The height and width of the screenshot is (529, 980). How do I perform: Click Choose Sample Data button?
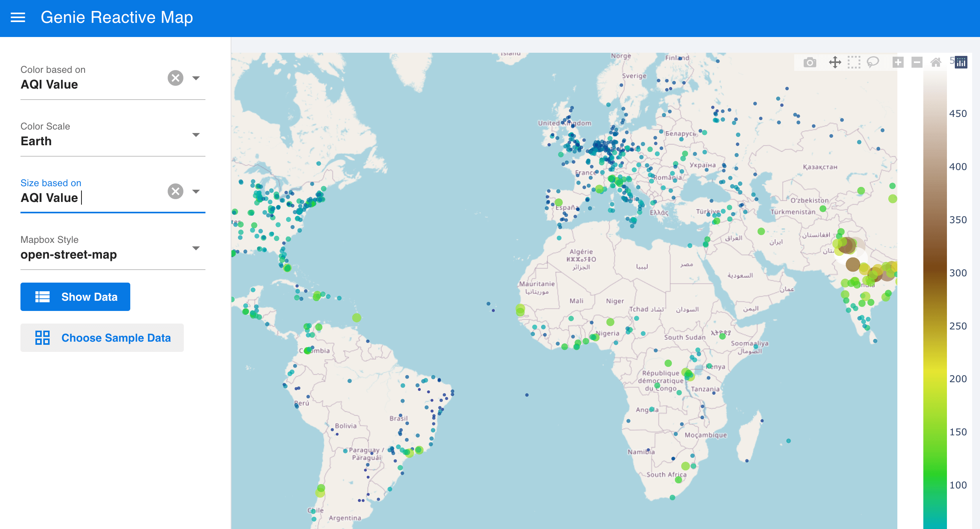pos(102,338)
